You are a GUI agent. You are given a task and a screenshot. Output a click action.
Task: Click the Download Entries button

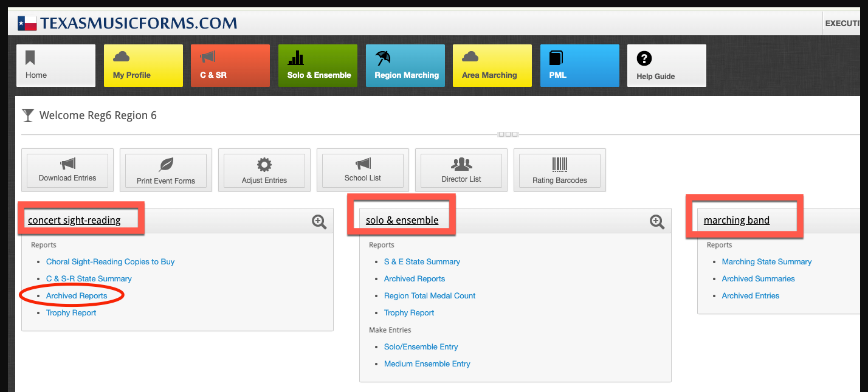point(67,170)
